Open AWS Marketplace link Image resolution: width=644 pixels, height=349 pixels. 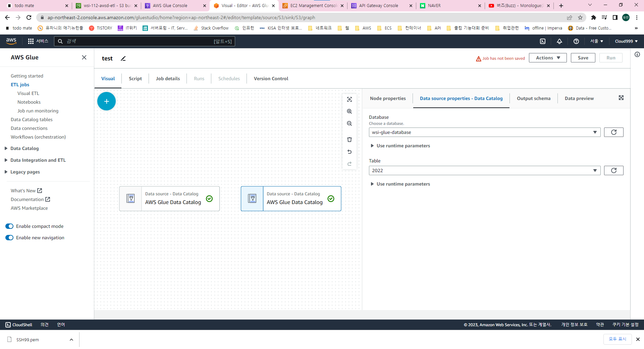[29, 208]
